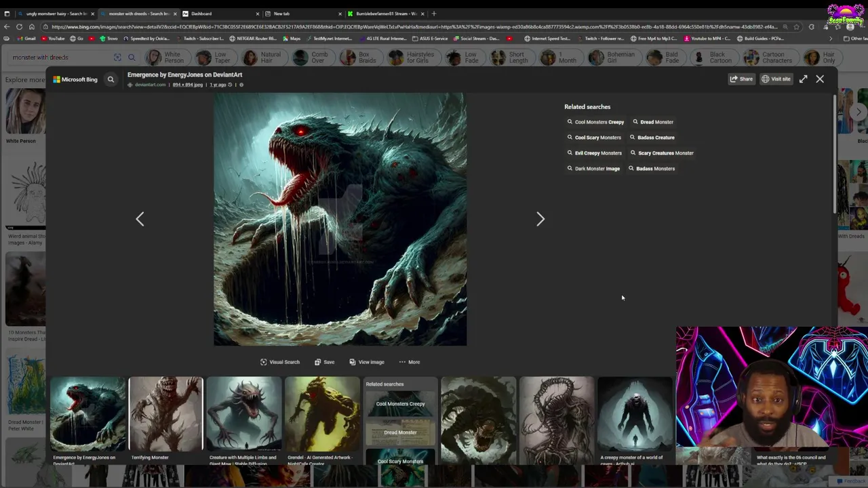
Task: Click the main monster image
Action: click(x=340, y=220)
